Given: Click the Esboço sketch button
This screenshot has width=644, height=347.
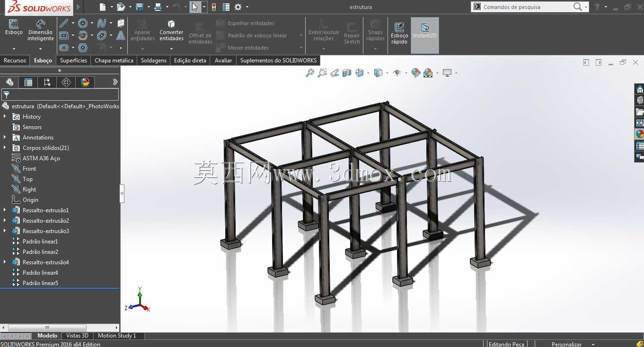Looking at the screenshot, I should coord(14,28).
